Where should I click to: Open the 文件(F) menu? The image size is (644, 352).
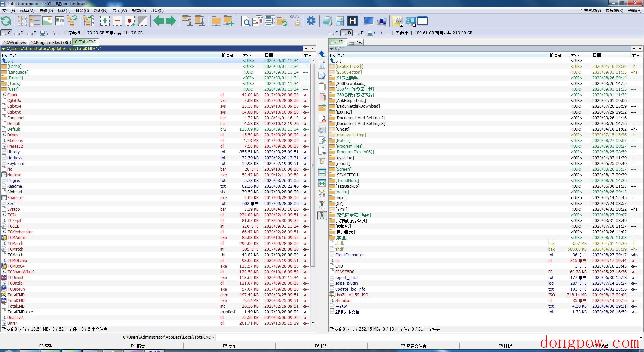pyautogui.click(x=9, y=10)
